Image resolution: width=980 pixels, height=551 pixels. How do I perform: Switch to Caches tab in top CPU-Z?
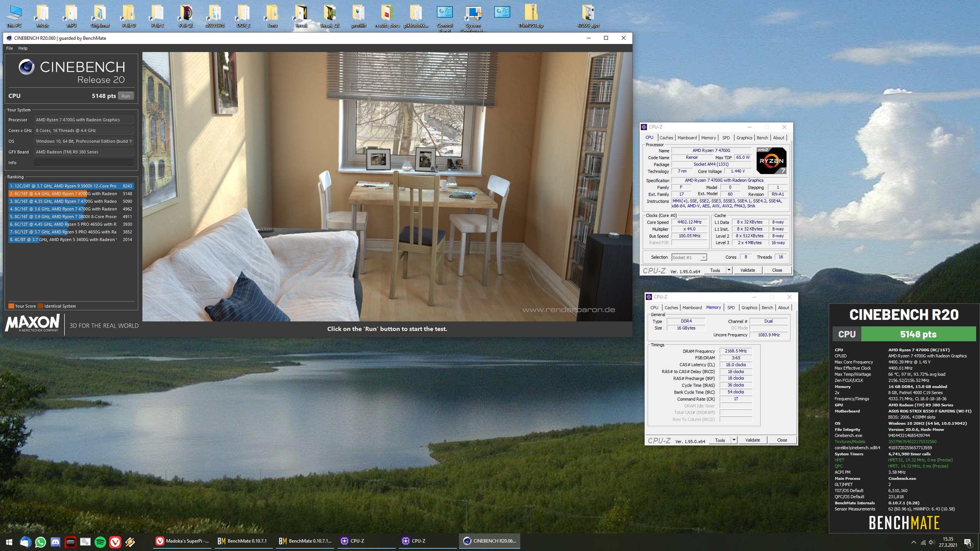[x=666, y=138]
